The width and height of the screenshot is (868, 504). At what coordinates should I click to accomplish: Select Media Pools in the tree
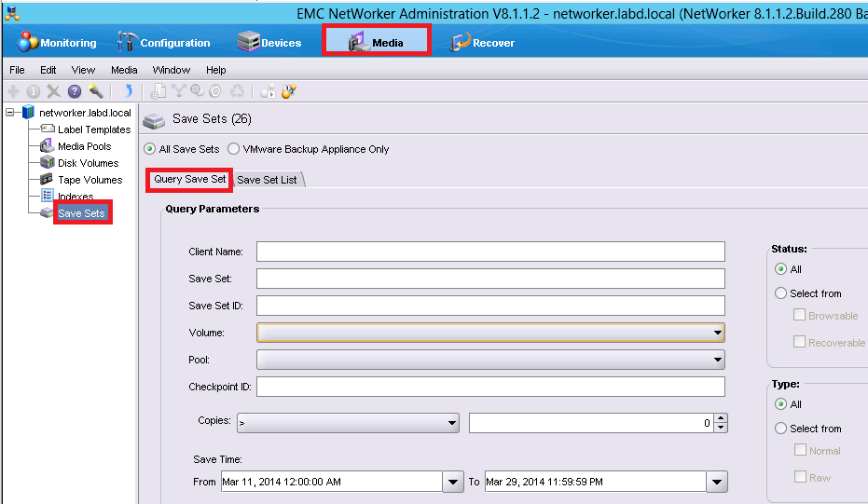click(x=84, y=146)
